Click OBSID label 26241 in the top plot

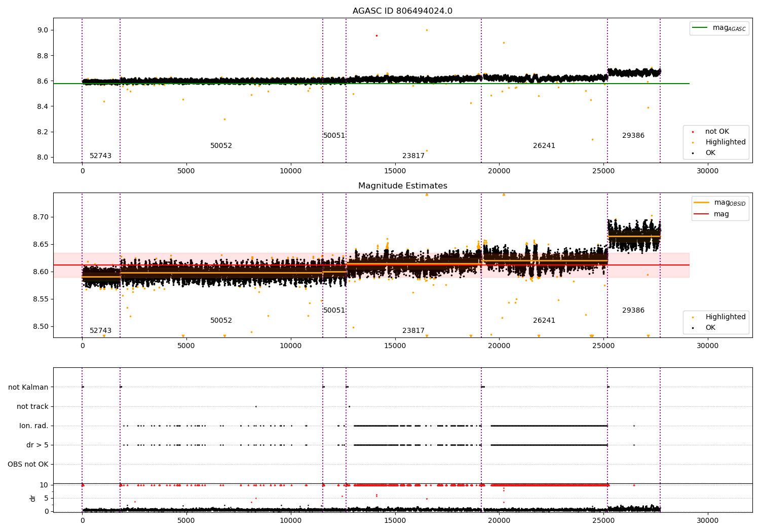544,146
